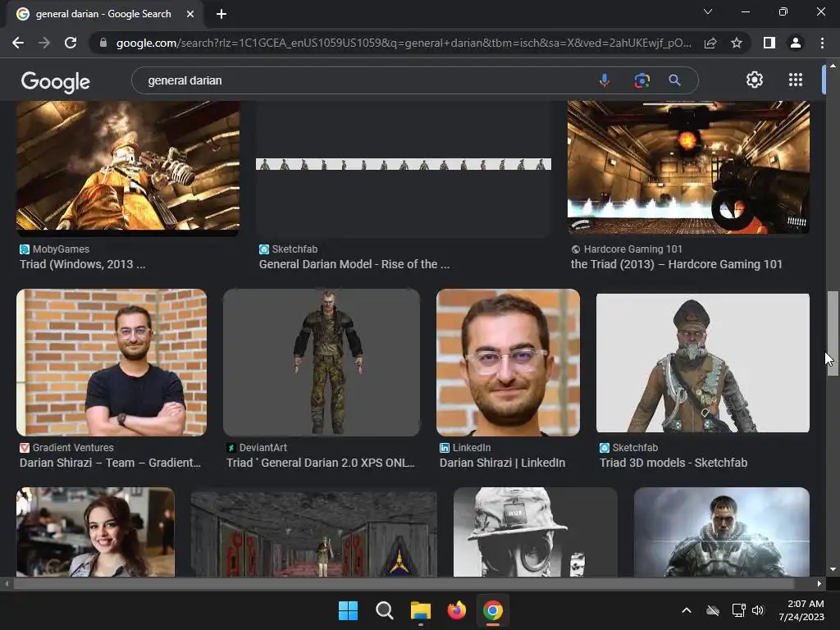840x630 pixels.
Task: Click the horizontal scrollbar left arrow
Action: tap(7, 583)
